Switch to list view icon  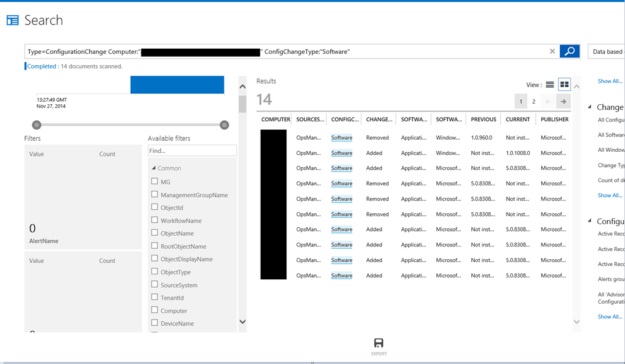(x=550, y=85)
